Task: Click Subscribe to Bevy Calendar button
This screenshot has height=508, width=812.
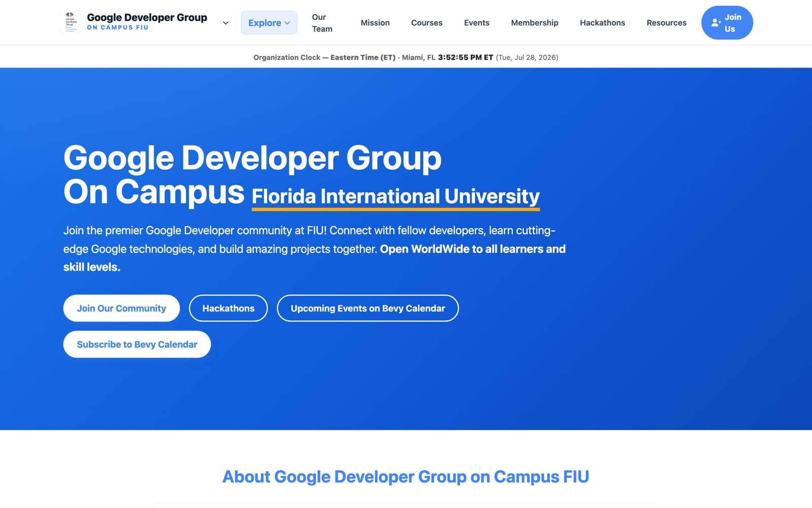Action: point(137,344)
